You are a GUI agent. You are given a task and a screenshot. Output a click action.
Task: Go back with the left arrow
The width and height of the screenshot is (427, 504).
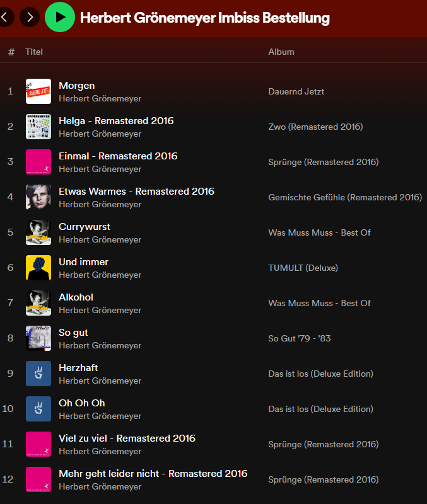click(4, 17)
